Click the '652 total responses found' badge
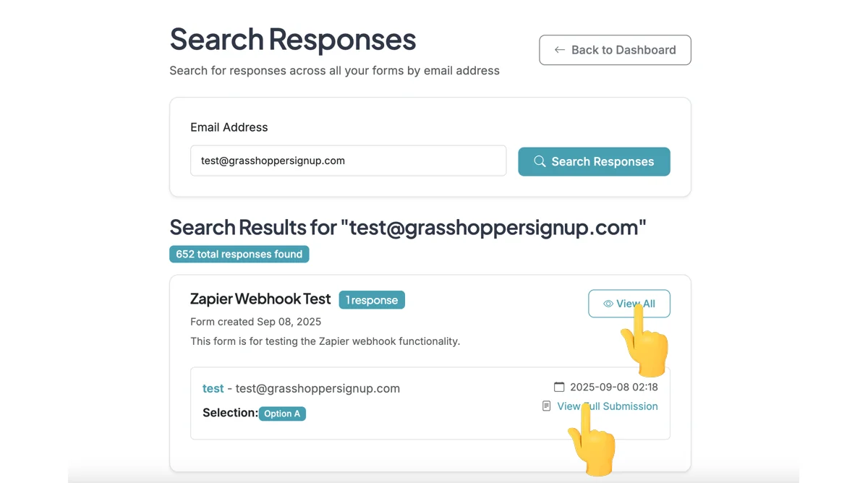This screenshot has width=868, height=483. 239,255
